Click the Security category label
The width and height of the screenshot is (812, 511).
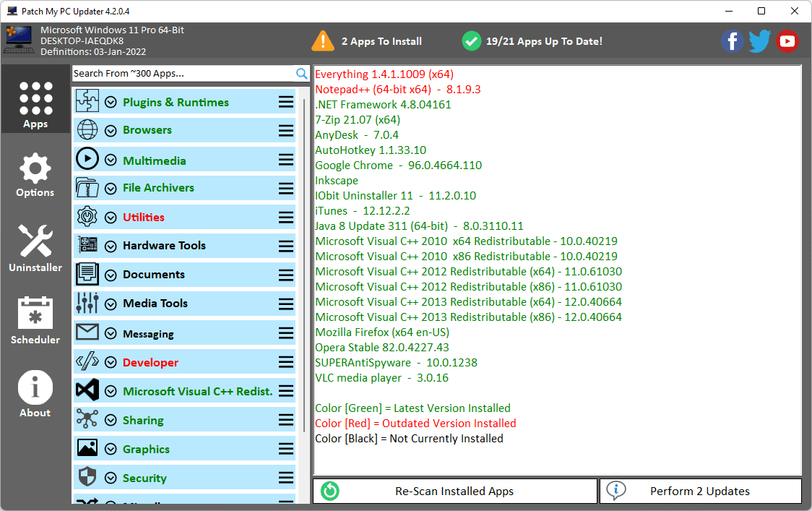click(144, 478)
